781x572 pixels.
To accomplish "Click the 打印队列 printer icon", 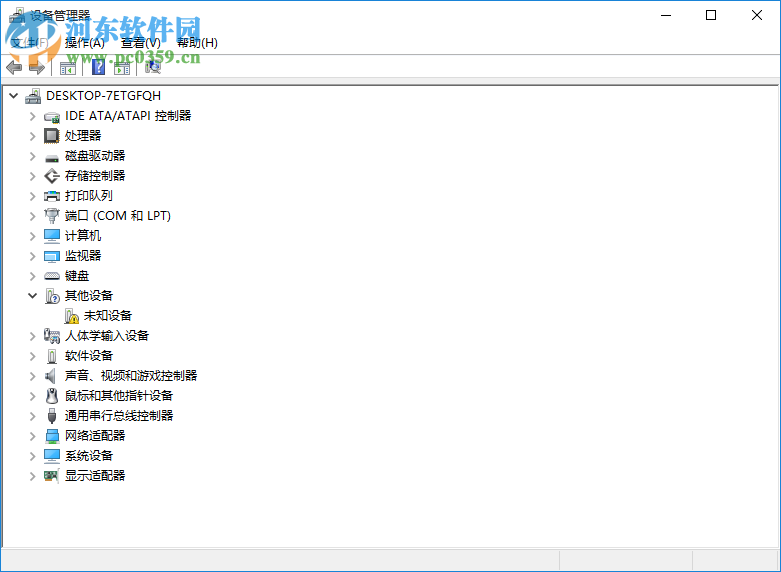I will pos(52,196).
